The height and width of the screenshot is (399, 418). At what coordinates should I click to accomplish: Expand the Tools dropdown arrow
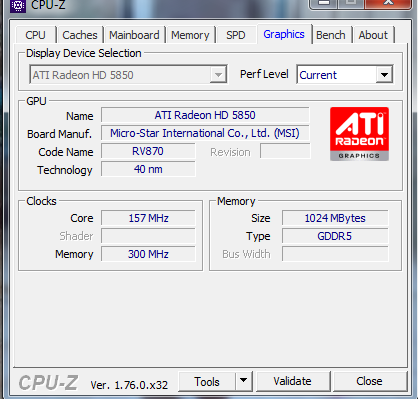244,381
